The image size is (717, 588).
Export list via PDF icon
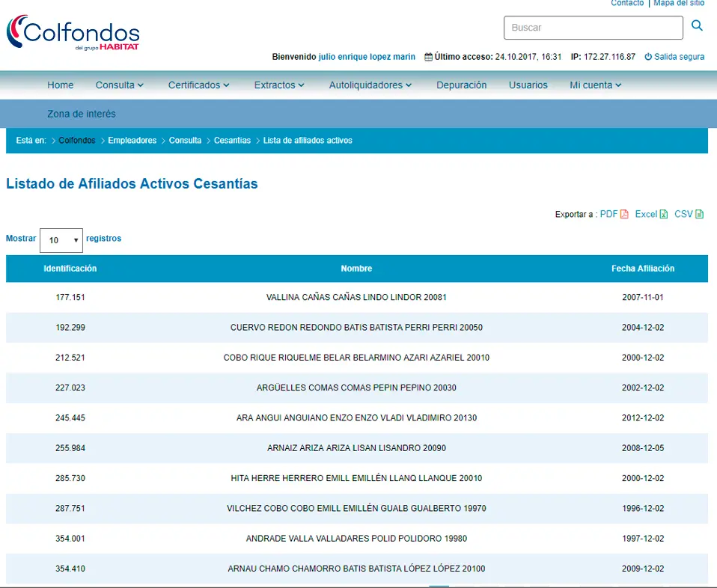[624, 215]
